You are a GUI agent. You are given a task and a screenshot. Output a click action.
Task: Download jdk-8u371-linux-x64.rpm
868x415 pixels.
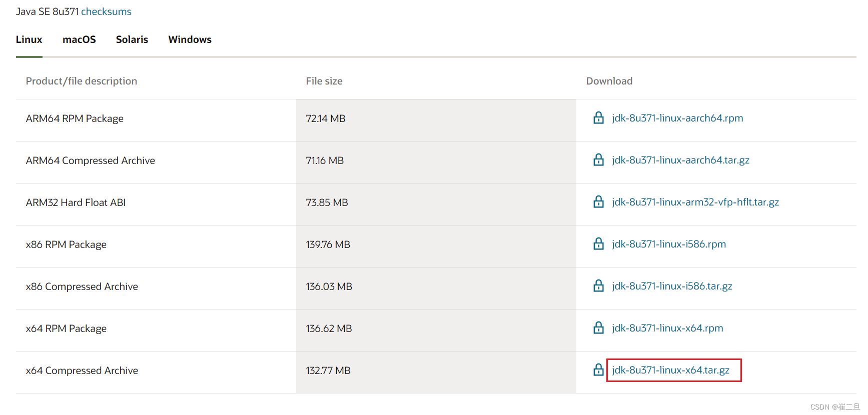pos(667,328)
